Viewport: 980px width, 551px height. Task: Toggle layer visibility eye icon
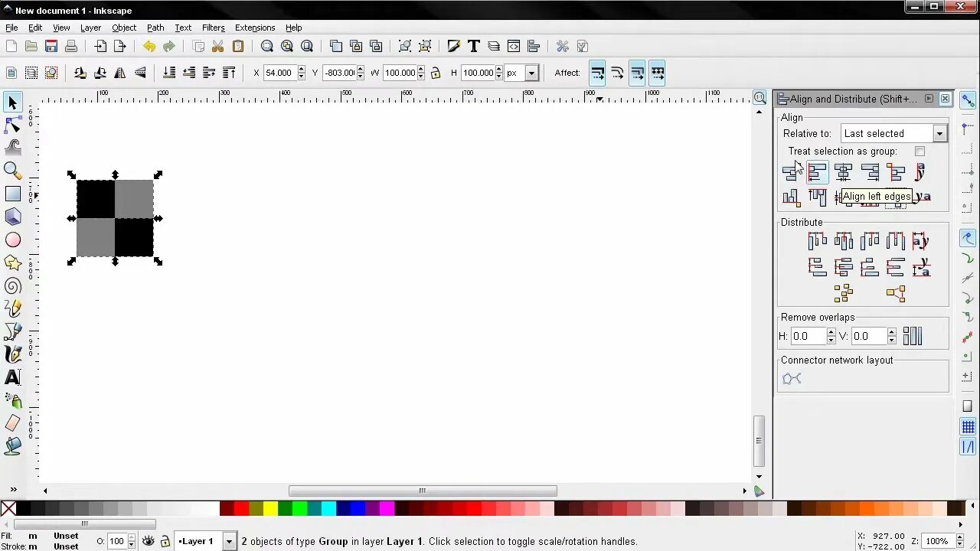149,541
